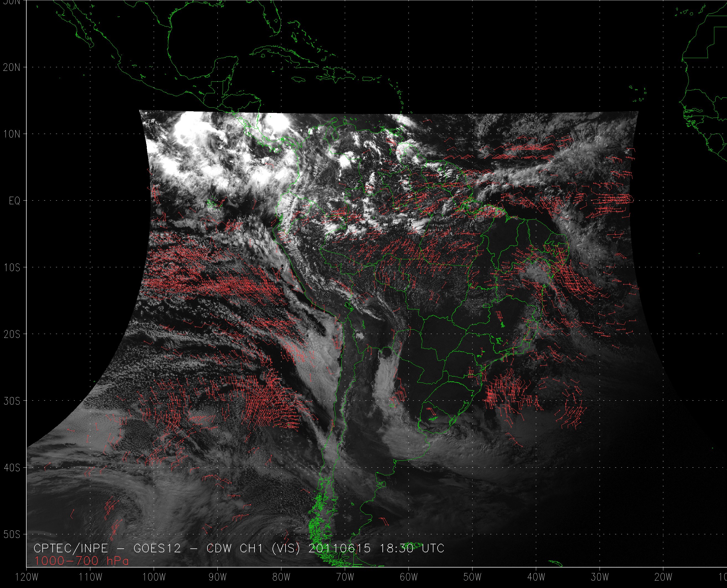The width and height of the screenshot is (727, 588).
Task: Click the 18:30 UTC timestamp text
Action: click(412, 548)
